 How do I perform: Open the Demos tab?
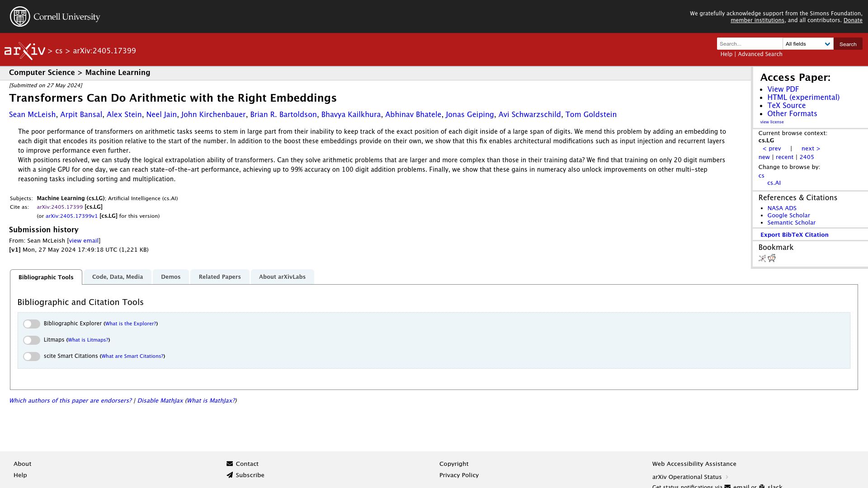tap(171, 277)
